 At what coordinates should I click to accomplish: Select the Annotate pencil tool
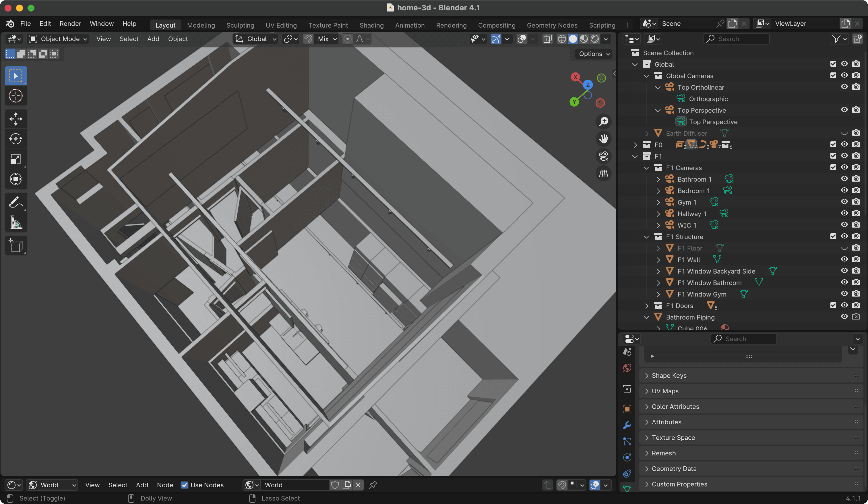(x=15, y=203)
